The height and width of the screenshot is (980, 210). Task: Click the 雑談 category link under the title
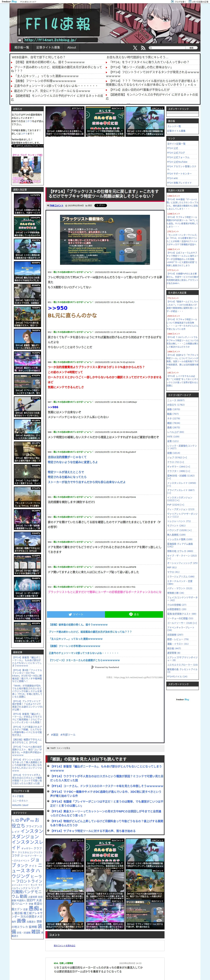tap(90, 205)
